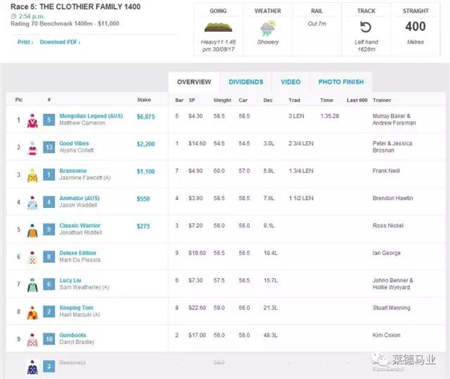This screenshot has width=450, height=379.
Task: Click the jockey silks icon for Good Vibes
Action: [32, 148]
